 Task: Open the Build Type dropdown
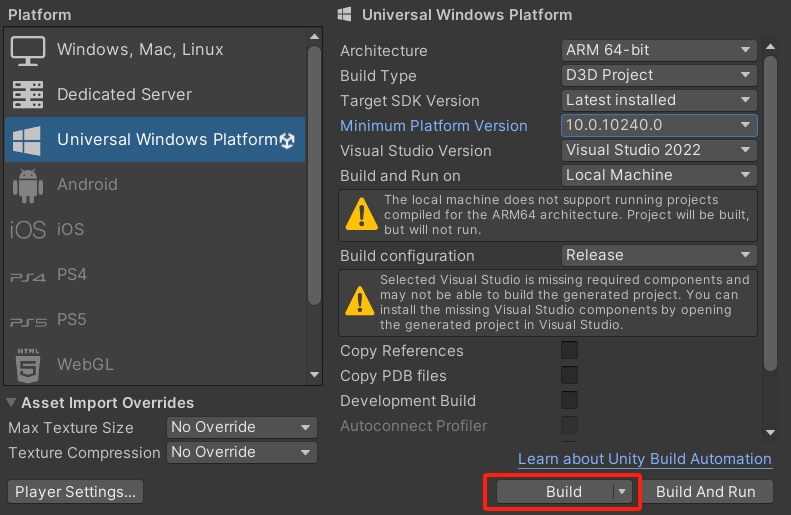click(658, 75)
